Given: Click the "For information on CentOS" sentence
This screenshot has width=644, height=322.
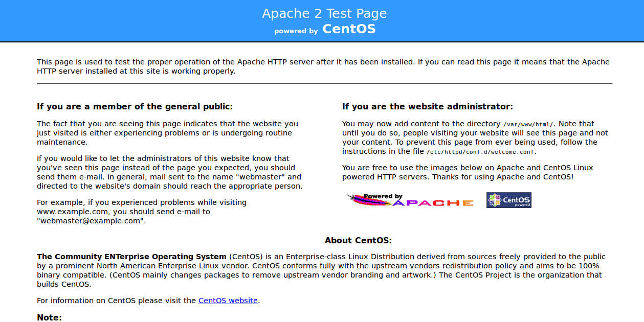Looking at the screenshot, I should (x=117, y=301).
